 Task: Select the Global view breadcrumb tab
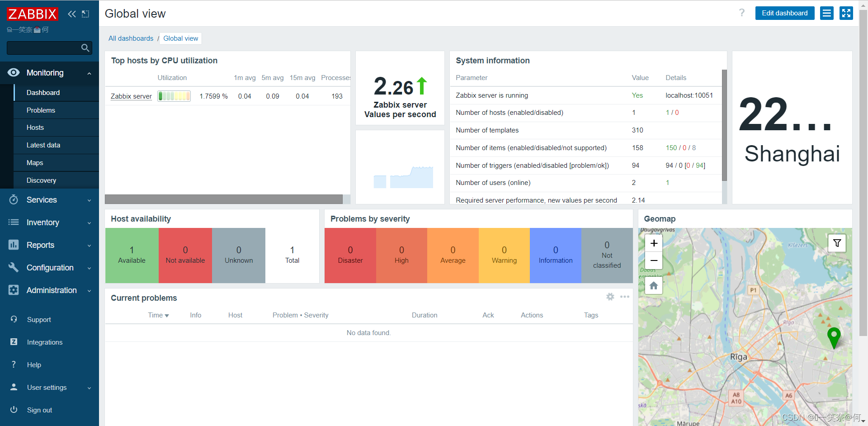(x=180, y=38)
